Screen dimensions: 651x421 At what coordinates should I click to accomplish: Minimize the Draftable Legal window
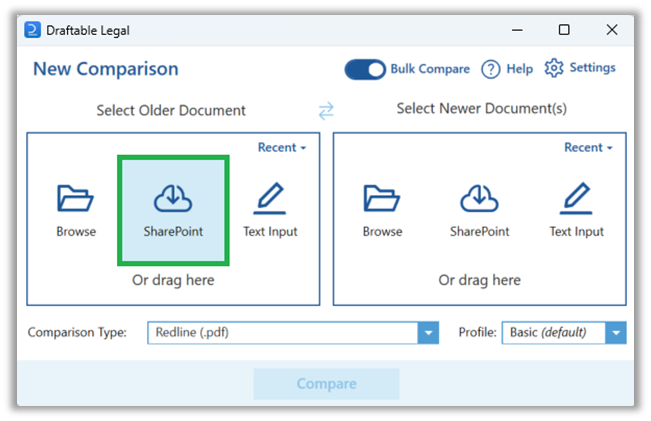point(517,30)
